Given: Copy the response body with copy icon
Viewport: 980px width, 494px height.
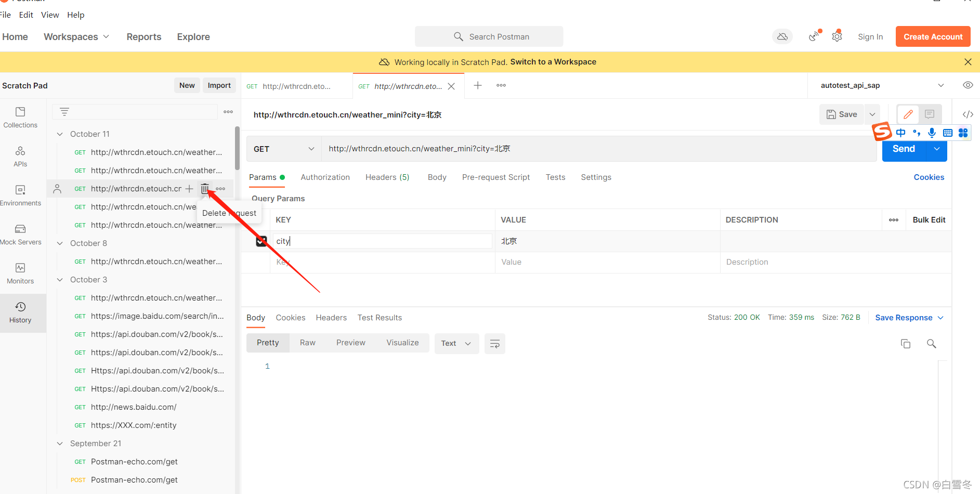Looking at the screenshot, I should (906, 344).
